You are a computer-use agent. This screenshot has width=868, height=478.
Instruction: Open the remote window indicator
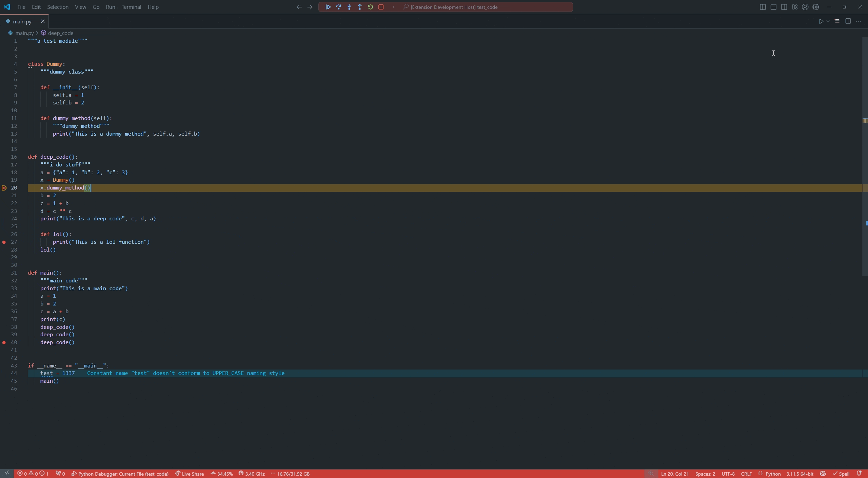coord(7,474)
